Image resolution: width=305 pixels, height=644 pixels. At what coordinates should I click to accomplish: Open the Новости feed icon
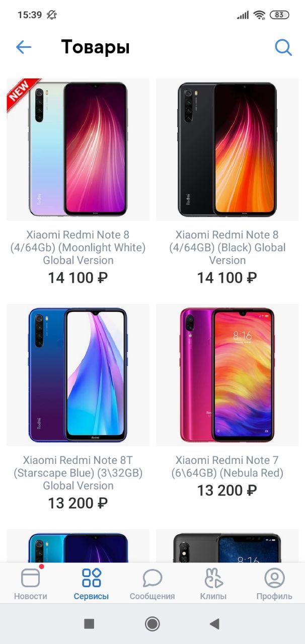click(x=31, y=578)
